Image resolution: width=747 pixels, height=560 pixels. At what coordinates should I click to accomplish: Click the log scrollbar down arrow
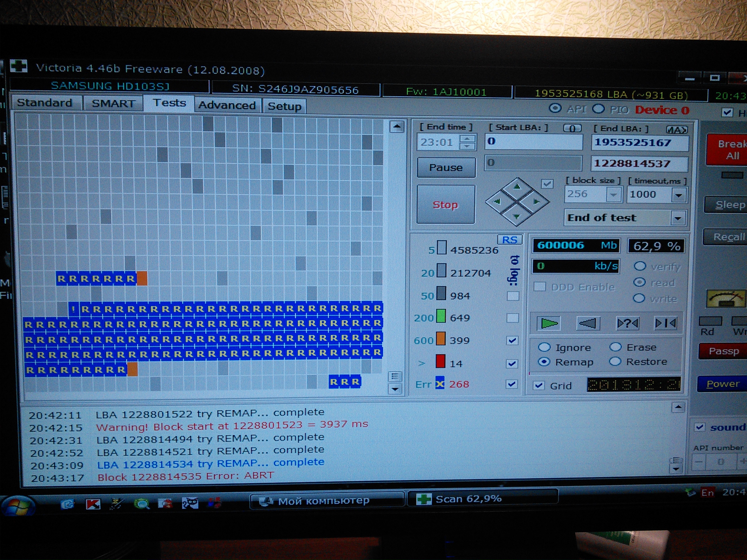(676, 469)
